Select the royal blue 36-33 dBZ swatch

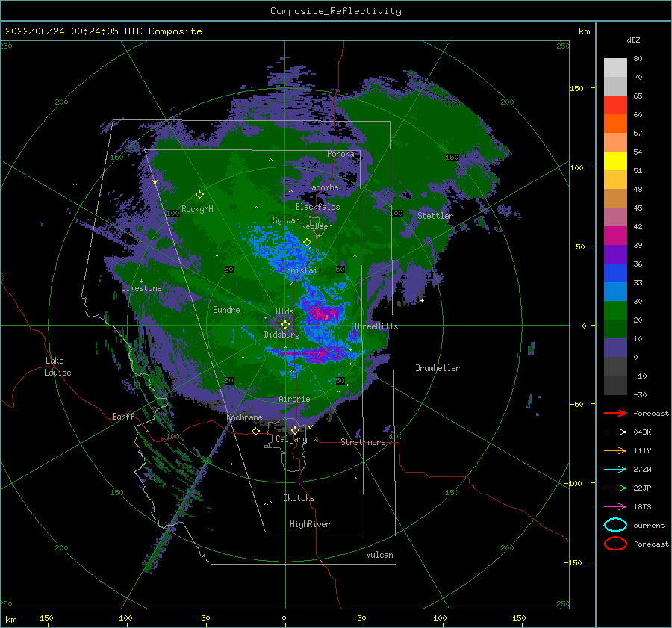point(615,273)
